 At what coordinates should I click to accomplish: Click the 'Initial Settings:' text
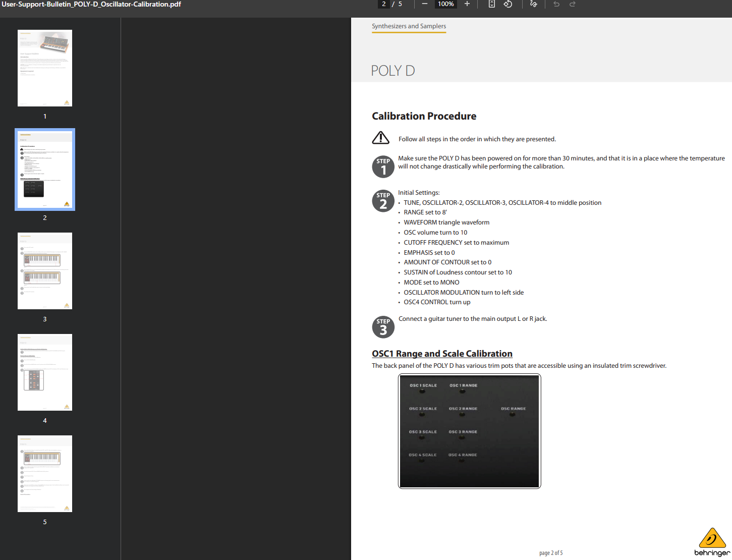pyautogui.click(x=419, y=193)
